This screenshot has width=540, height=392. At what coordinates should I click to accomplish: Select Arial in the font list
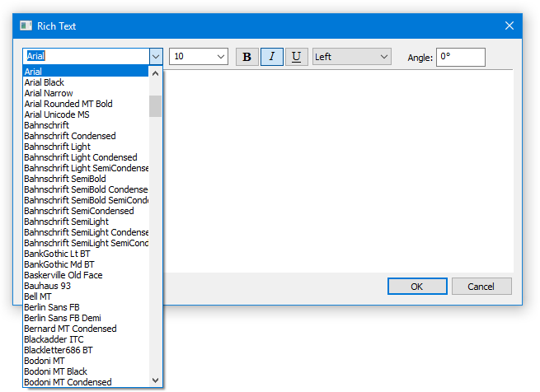tap(86, 72)
